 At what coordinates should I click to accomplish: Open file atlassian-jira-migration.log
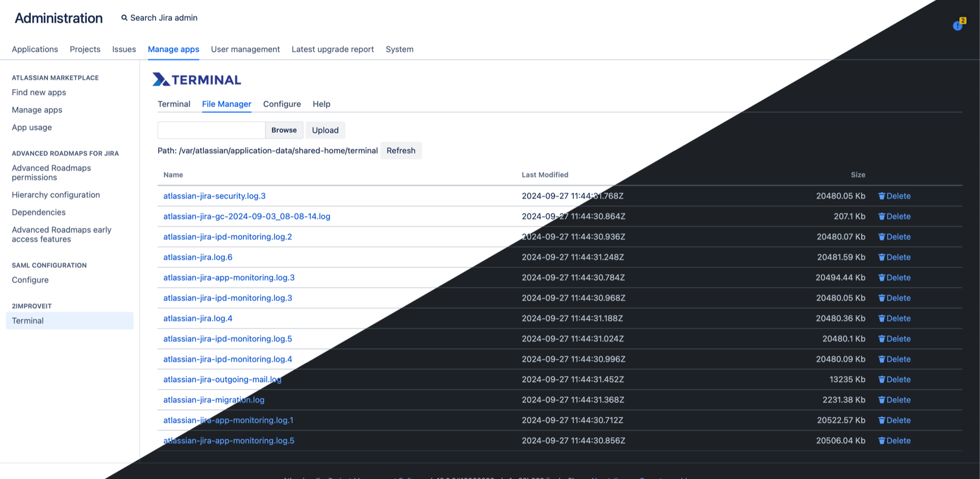pos(214,400)
